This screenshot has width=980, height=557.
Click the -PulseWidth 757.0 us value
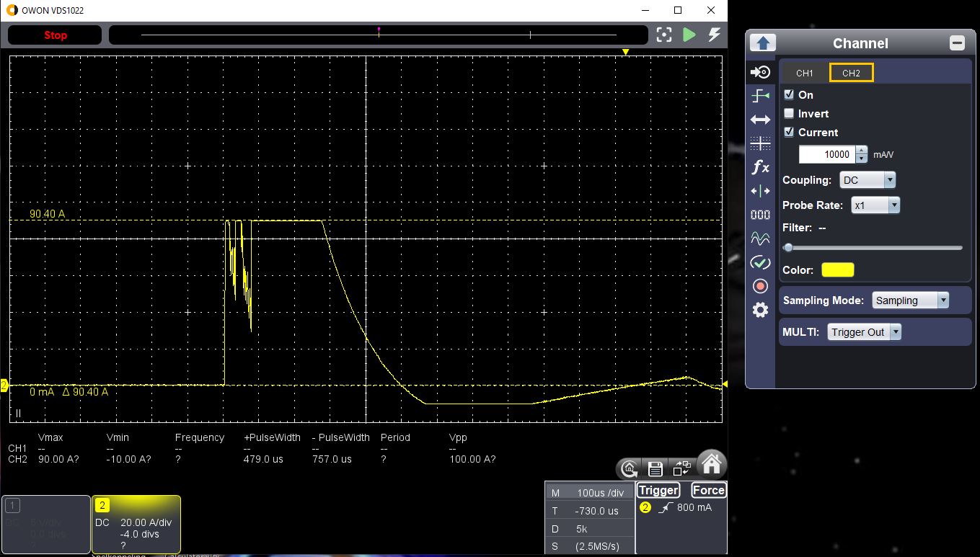tap(332, 459)
